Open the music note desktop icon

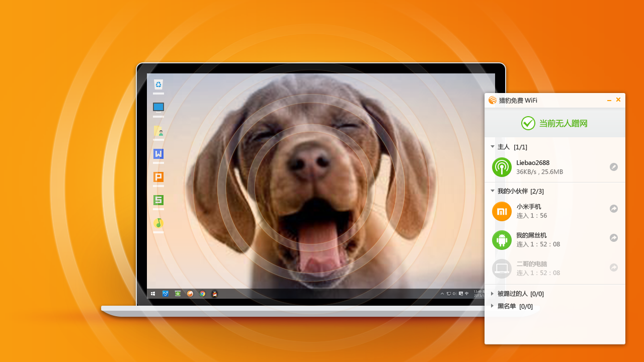pos(158,223)
